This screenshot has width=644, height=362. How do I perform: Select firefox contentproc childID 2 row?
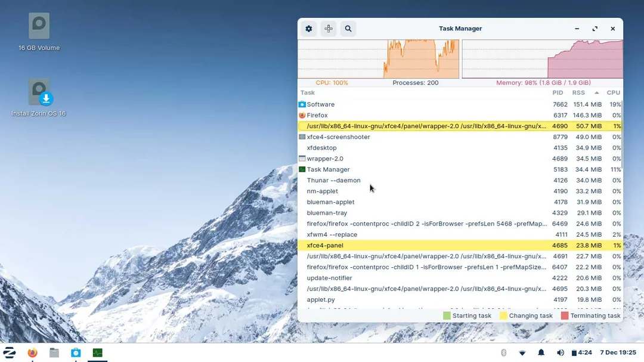pyautogui.click(x=460, y=224)
